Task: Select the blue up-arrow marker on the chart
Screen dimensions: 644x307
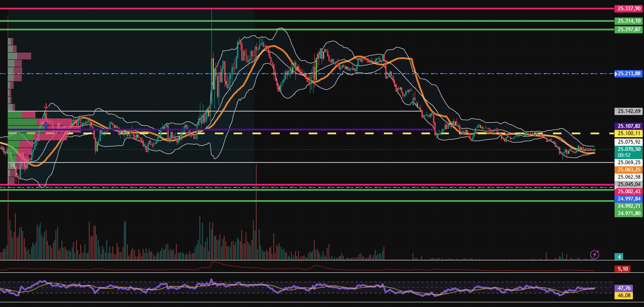Action: click(x=46, y=126)
